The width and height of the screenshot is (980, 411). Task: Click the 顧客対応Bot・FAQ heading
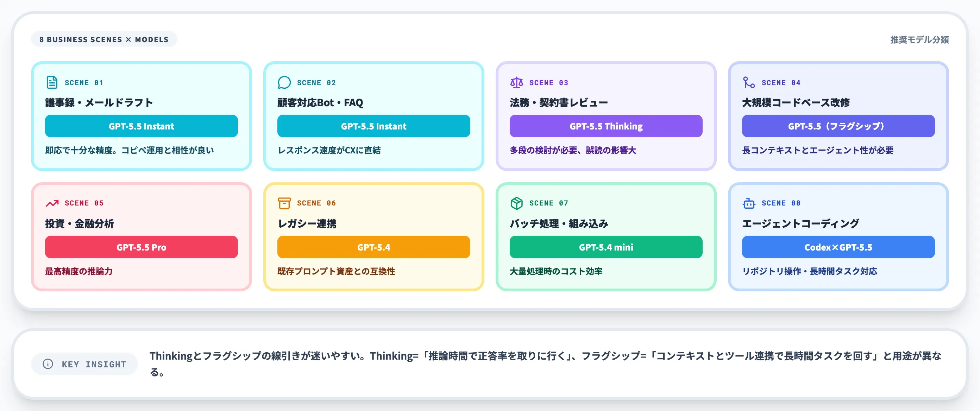tap(320, 103)
